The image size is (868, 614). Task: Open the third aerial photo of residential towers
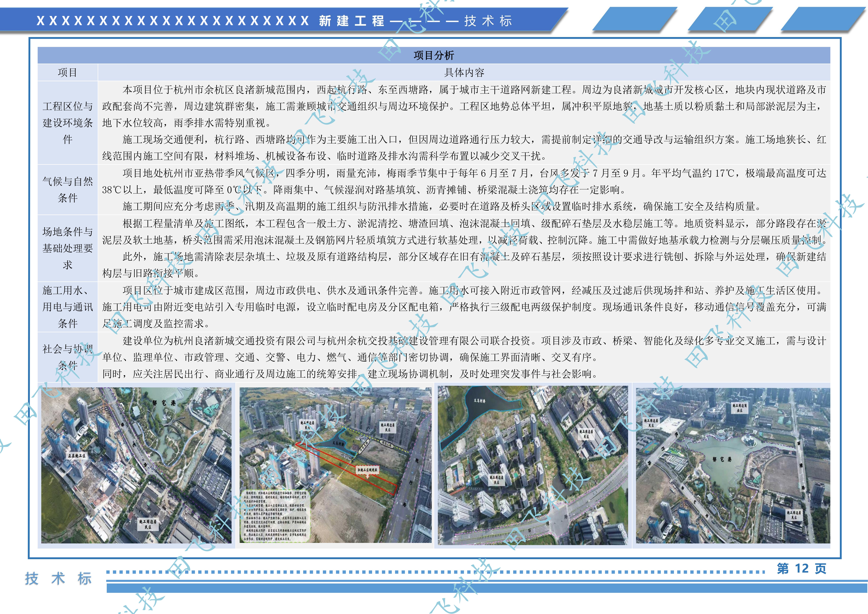click(533, 465)
